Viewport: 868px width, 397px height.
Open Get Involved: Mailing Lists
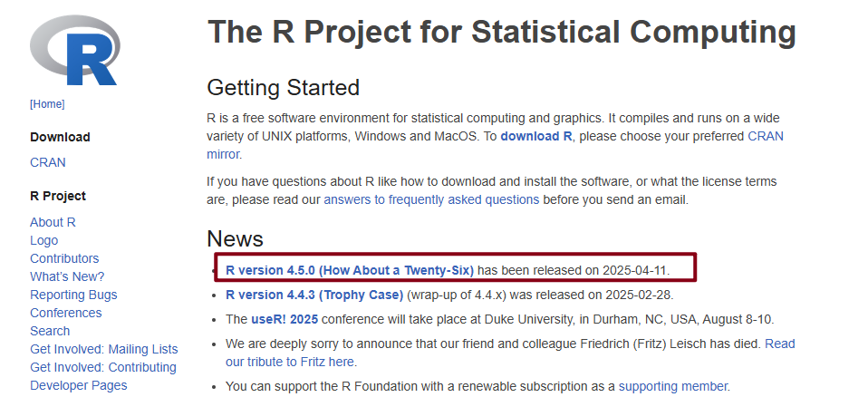(x=104, y=349)
